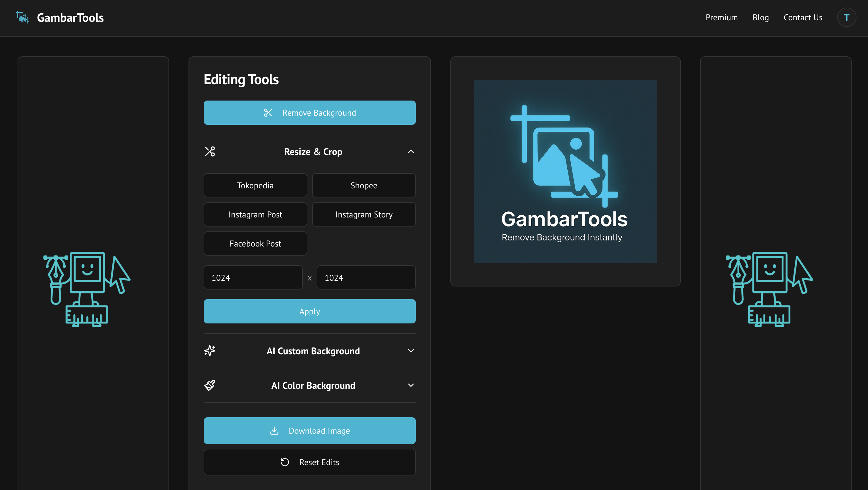This screenshot has height=490, width=868.
Task: Open the user avatar T menu
Action: (x=846, y=18)
